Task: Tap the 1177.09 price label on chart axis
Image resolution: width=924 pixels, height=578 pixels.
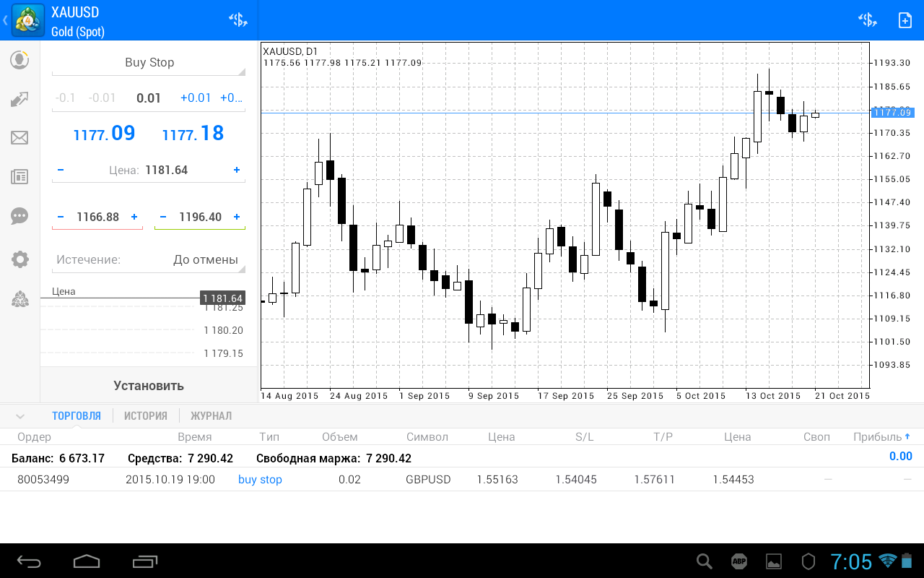Action: pyautogui.click(x=893, y=112)
